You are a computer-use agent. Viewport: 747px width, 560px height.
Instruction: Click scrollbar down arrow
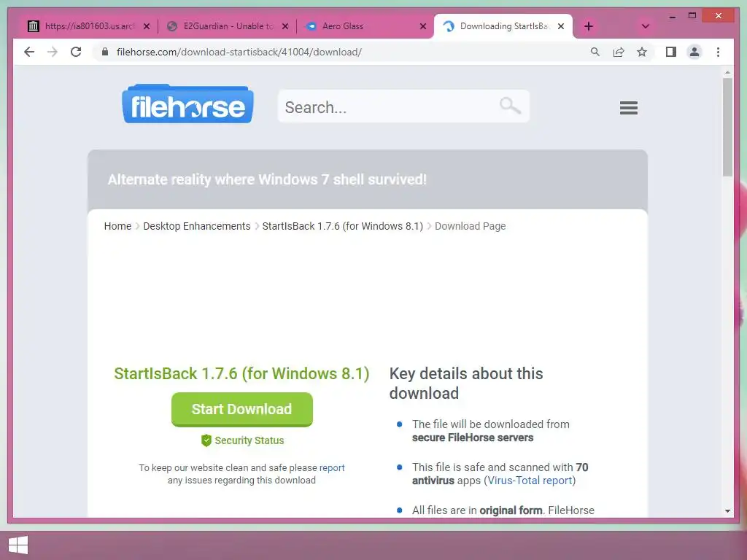[x=727, y=511]
